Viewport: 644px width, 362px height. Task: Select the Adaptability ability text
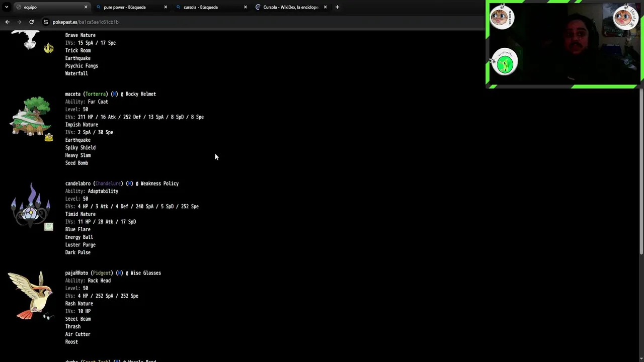click(103, 191)
